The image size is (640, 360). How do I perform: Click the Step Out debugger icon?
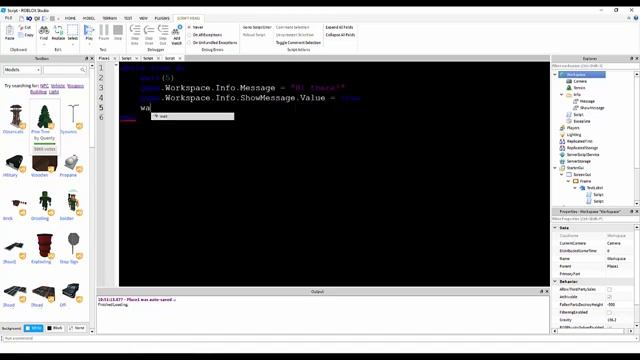tap(163, 30)
